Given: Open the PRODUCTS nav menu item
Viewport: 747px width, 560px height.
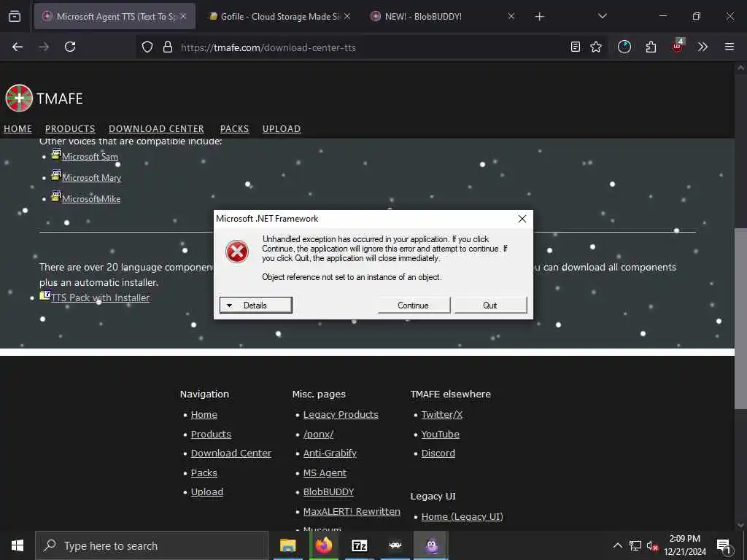Looking at the screenshot, I should click(x=70, y=128).
